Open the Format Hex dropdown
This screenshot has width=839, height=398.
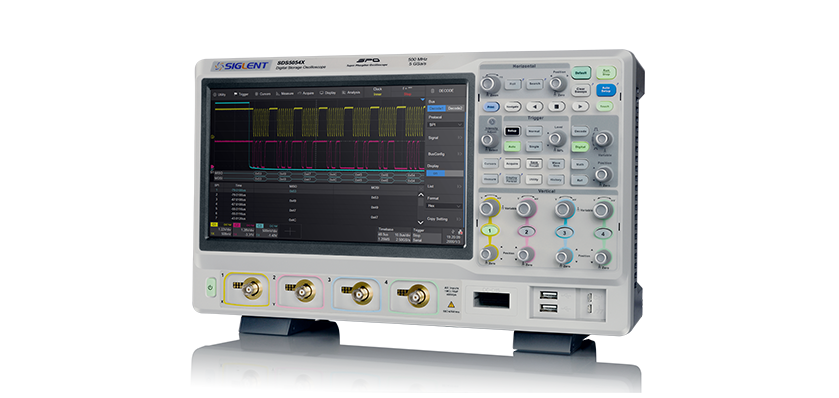(445, 205)
